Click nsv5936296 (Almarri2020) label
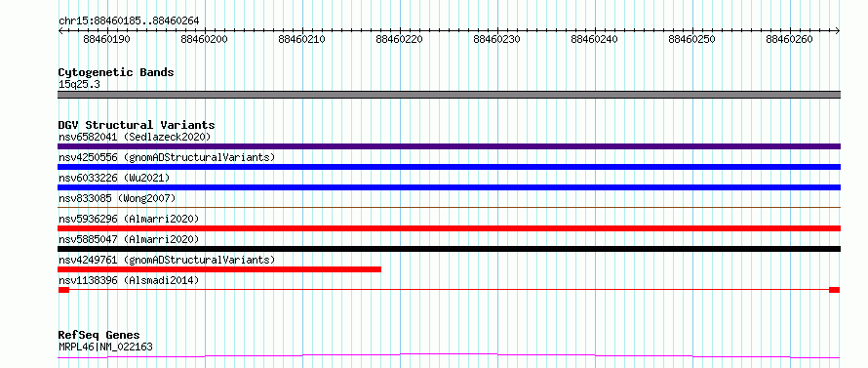 coord(129,219)
